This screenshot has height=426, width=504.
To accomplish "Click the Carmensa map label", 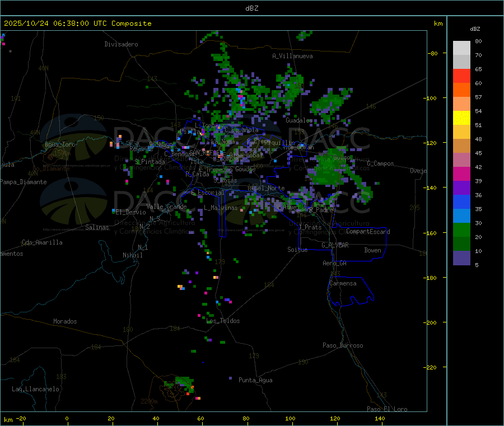I will tap(343, 283).
